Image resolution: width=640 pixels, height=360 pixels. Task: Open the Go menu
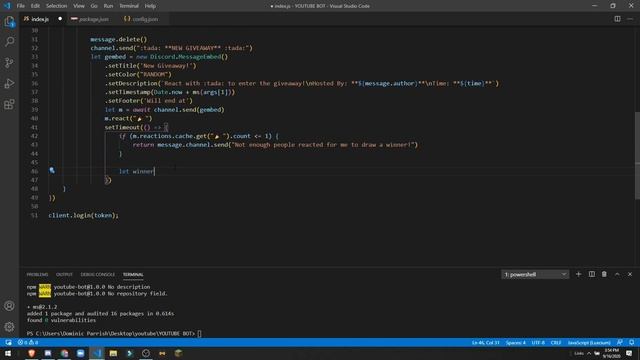click(94, 6)
